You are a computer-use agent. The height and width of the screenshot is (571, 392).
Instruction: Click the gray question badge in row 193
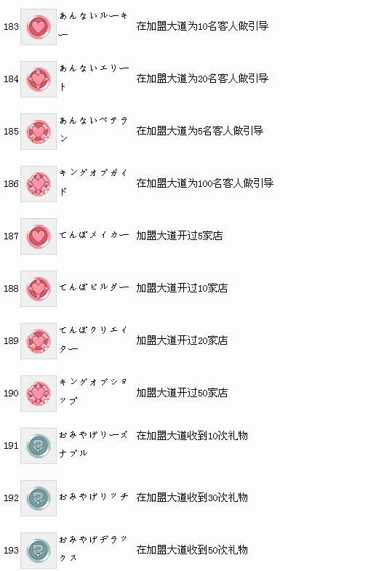tap(39, 550)
